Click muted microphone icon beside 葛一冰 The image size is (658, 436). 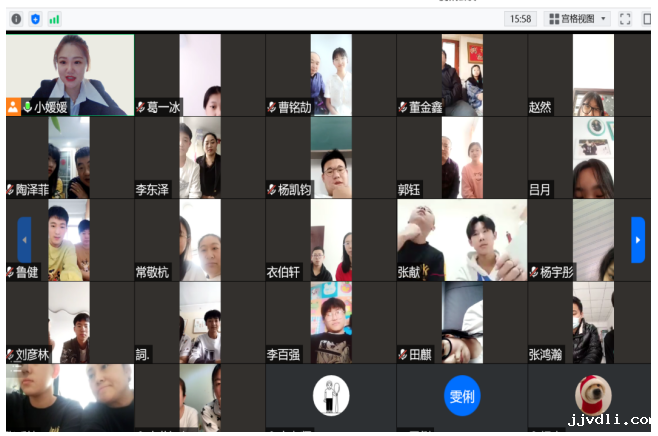point(141,107)
